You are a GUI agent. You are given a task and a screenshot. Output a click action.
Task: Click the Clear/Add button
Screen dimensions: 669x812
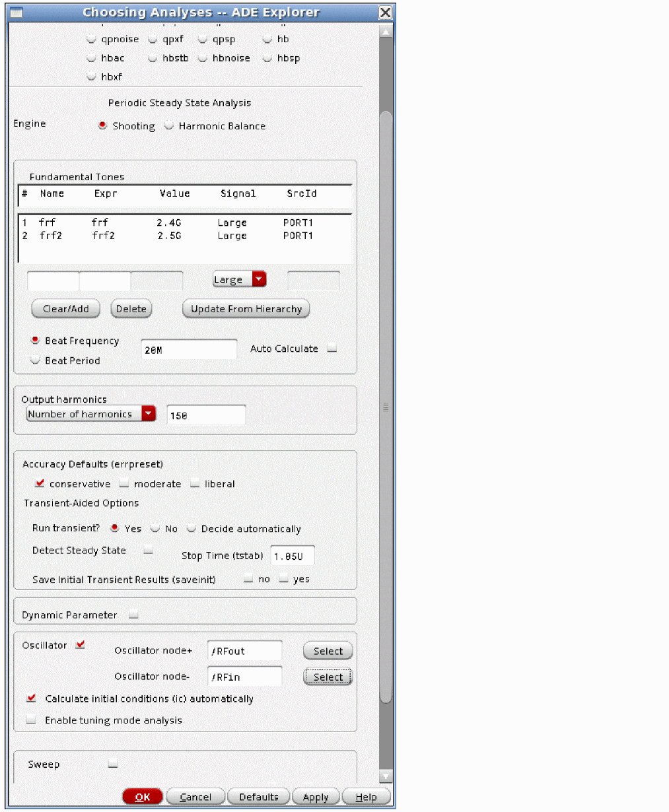(x=65, y=309)
